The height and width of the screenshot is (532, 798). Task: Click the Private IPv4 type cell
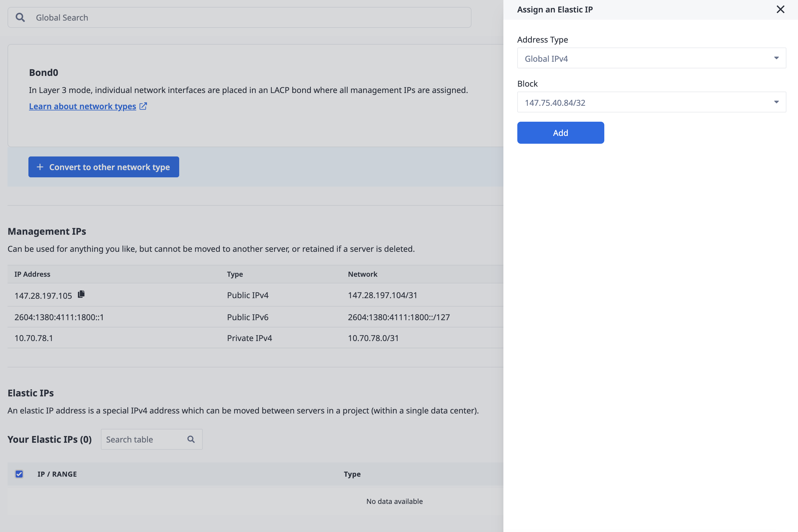coord(249,338)
